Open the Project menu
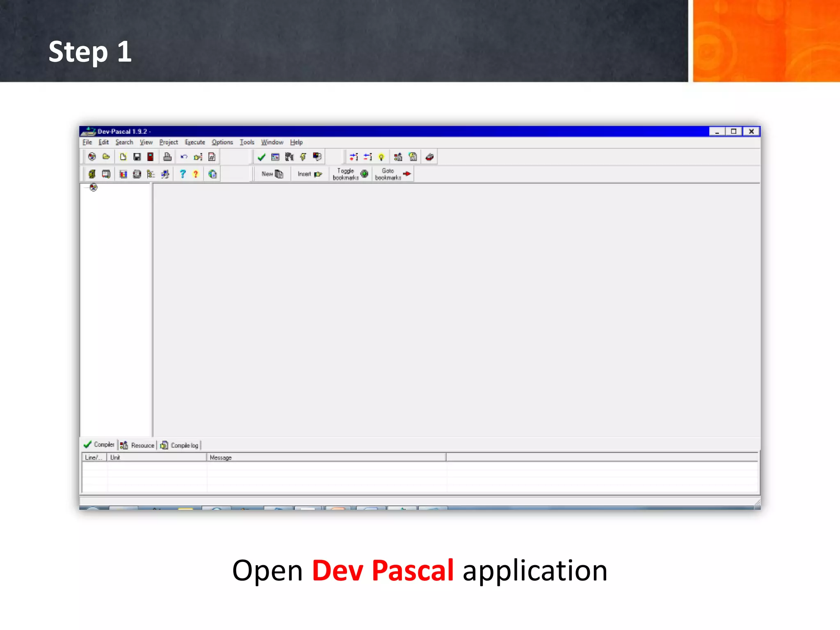This screenshot has height=630, width=840. point(169,142)
